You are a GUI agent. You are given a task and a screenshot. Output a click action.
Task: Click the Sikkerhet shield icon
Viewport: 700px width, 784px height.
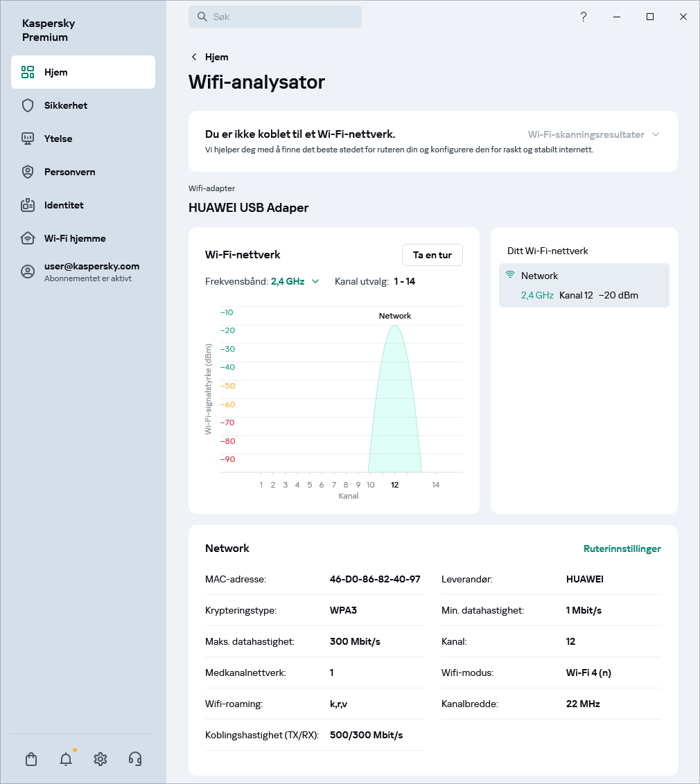(x=28, y=105)
